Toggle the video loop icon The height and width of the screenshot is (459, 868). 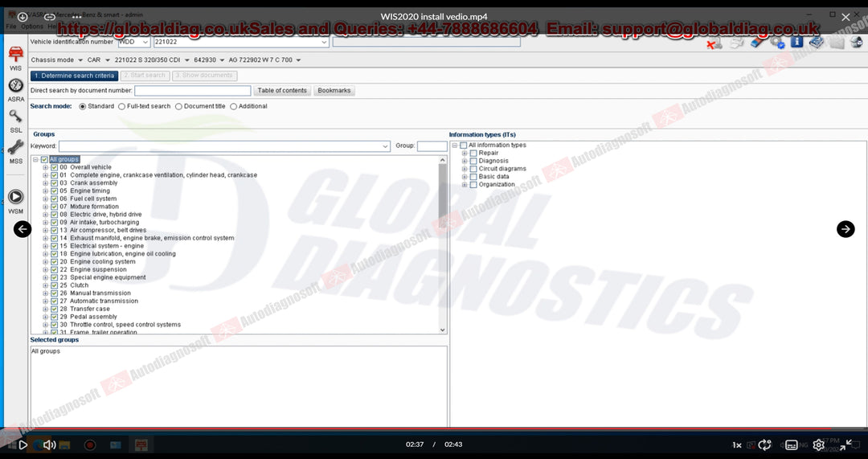[765, 445]
